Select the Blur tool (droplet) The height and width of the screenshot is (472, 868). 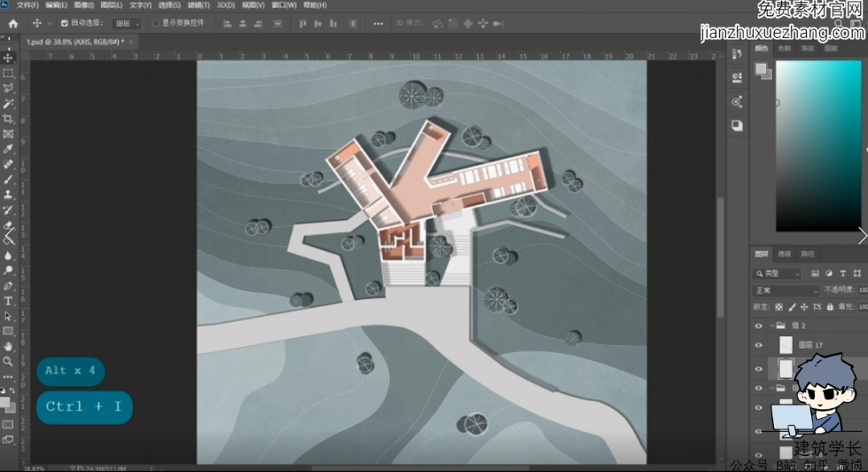[x=8, y=256]
